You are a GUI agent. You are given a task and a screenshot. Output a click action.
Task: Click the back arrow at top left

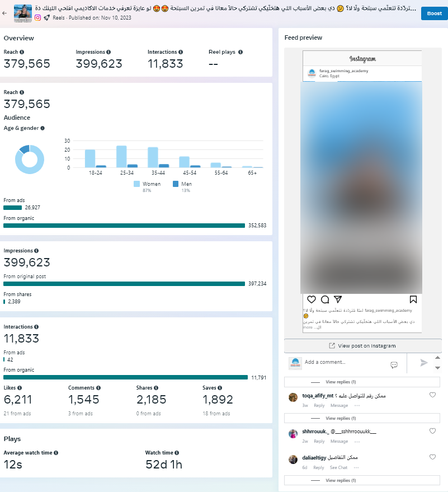5,12
